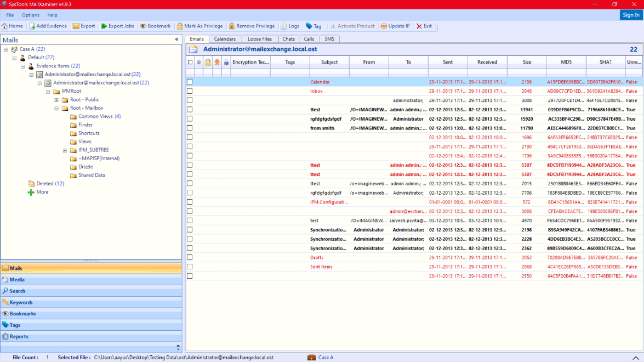The height and width of the screenshot is (362, 644).
Task: Switch to the SMS tab
Action: click(329, 39)
